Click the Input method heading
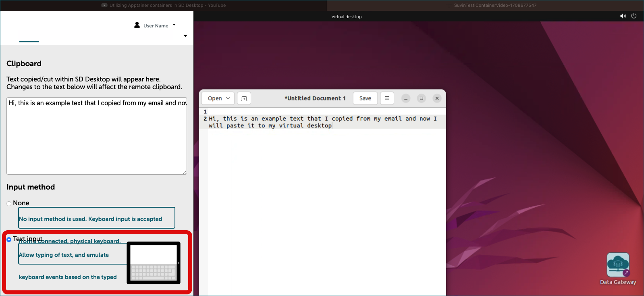644x296 pixels. coord(31,187)
